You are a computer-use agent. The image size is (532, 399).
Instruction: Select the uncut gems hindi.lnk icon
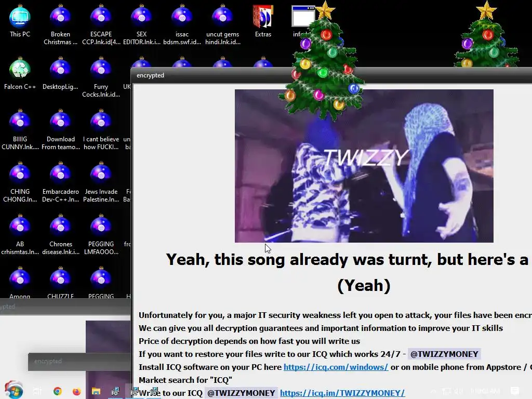coord(222,25)
